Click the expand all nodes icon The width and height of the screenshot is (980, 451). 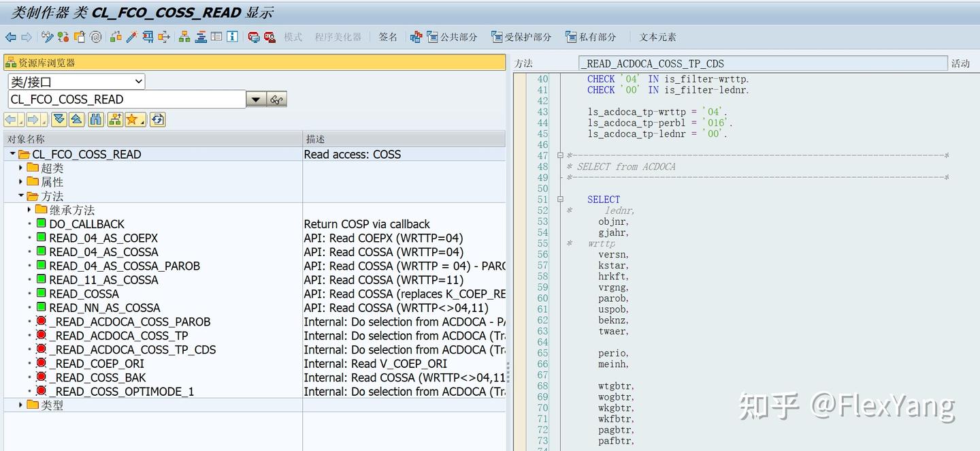(x=59, y=120)
